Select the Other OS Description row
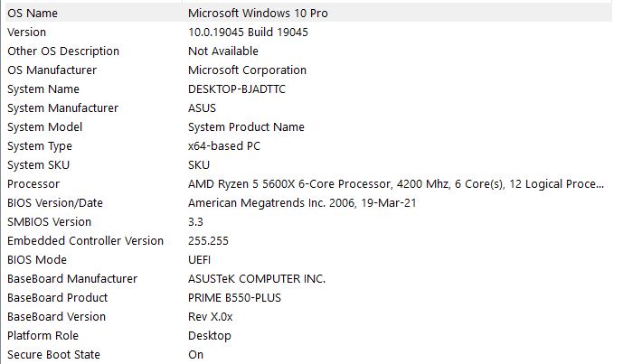Viewport: 623px width, 364px height. pyautogui.click(x=62, y=51)
